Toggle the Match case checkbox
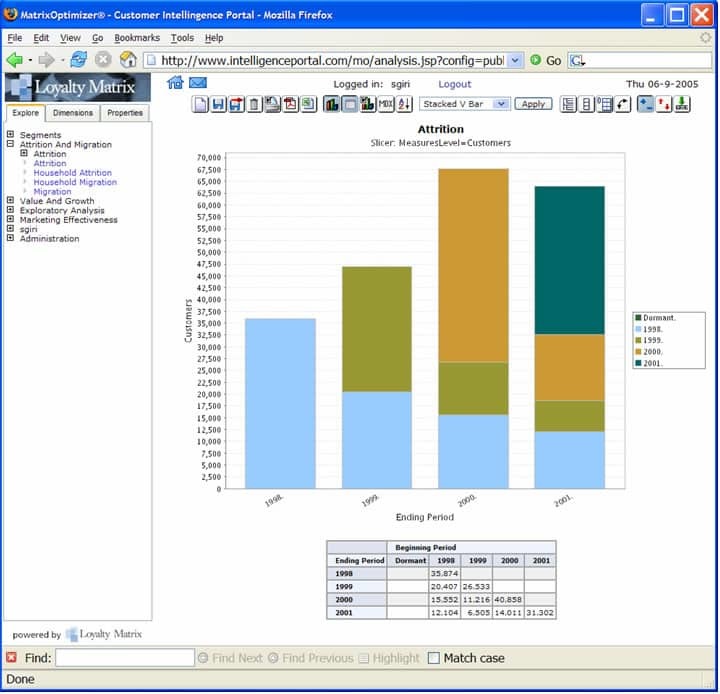Image resolution: width=720 pixels, height=694 pixels. (433, 658)
